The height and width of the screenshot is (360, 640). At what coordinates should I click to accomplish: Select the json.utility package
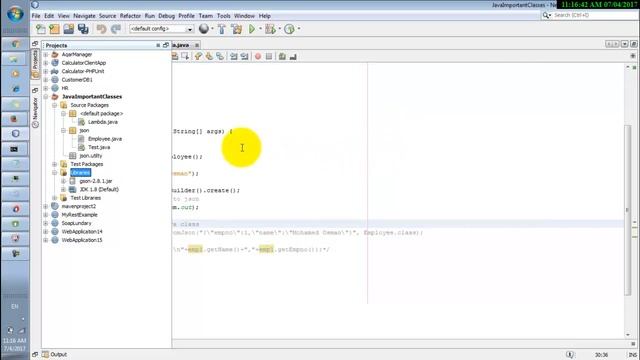coord(90,156)
